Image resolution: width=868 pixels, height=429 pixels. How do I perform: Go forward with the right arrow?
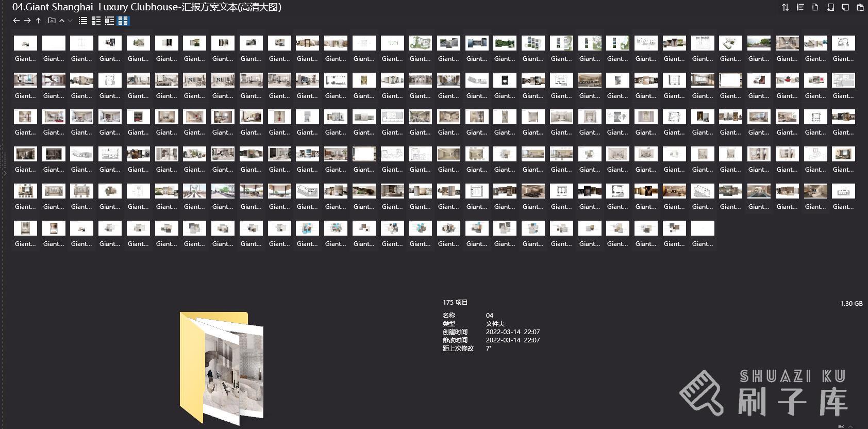27,21
